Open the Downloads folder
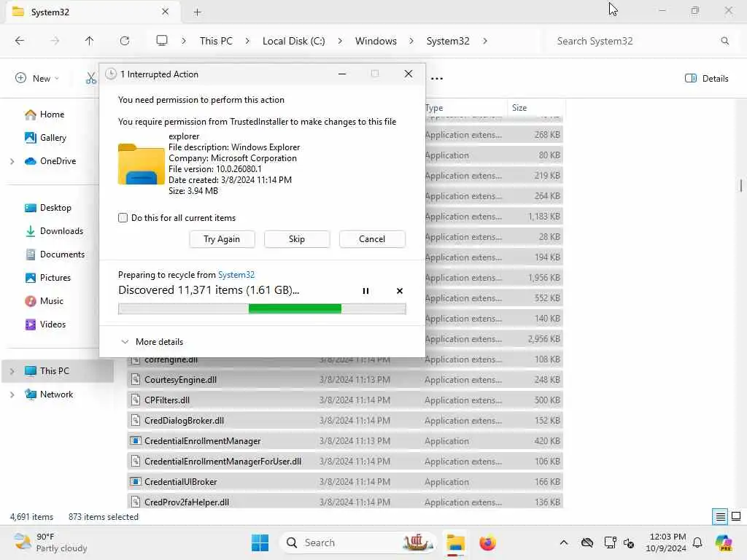747x560 pixels. coord(61,231)
